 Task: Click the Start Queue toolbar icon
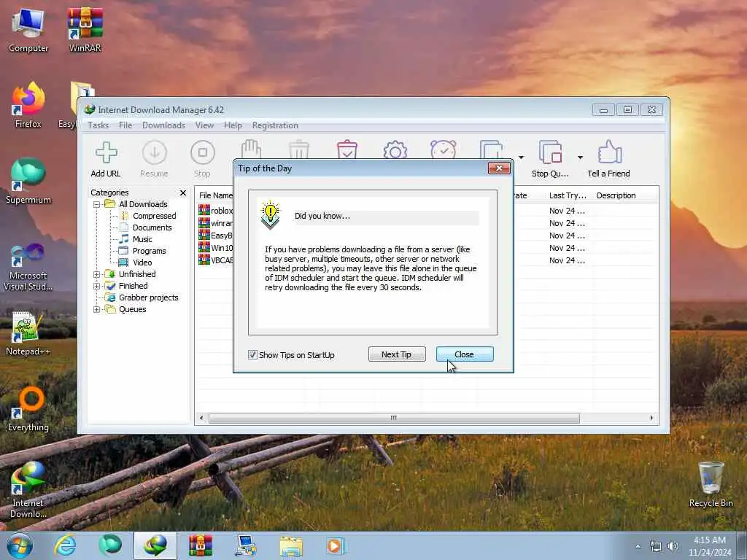(x=492, y=149)
